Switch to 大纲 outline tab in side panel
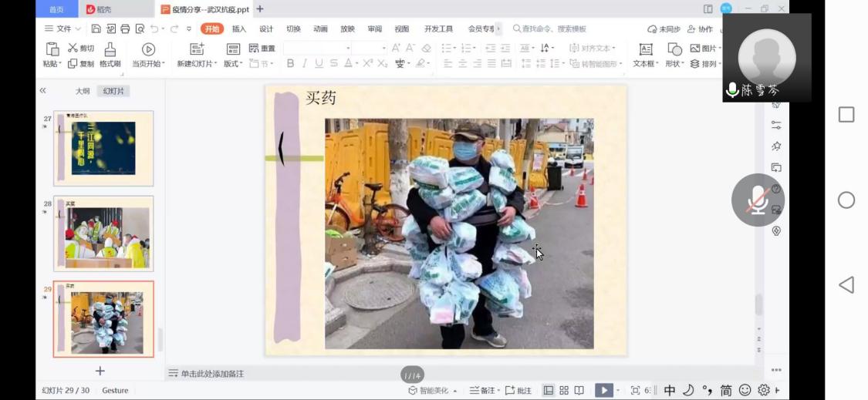The height and width of the screenshot is (400, 868). pos(83,91)
